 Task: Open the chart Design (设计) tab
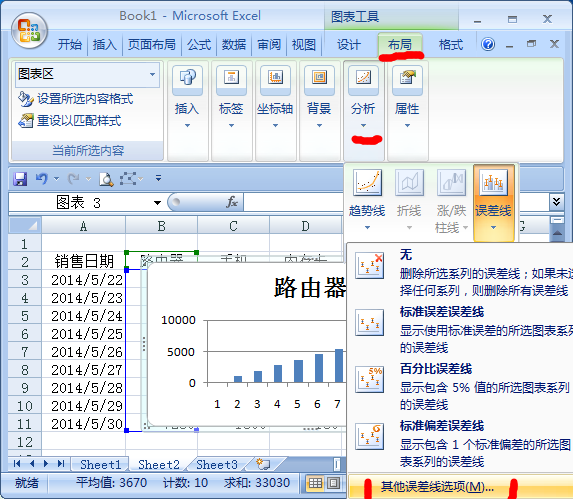(x=349, y=45)
